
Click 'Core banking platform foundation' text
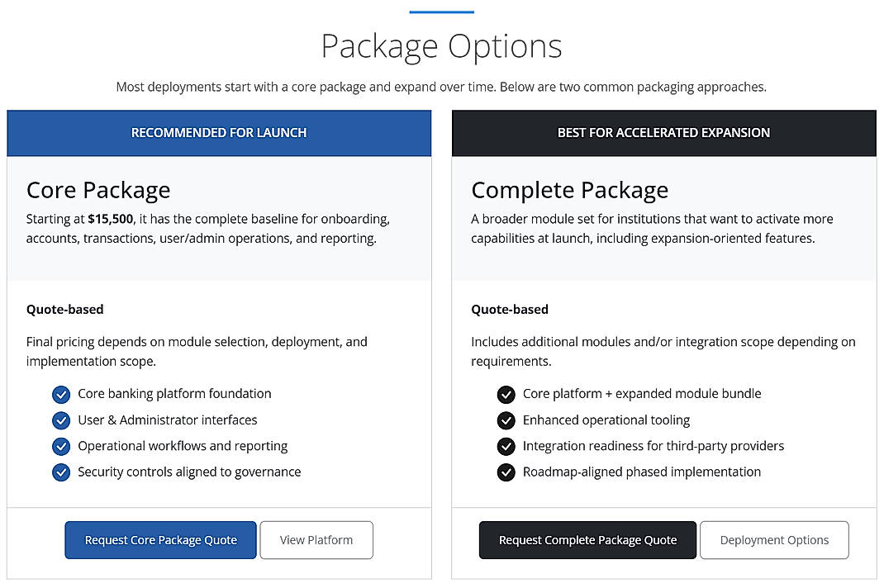174,393
